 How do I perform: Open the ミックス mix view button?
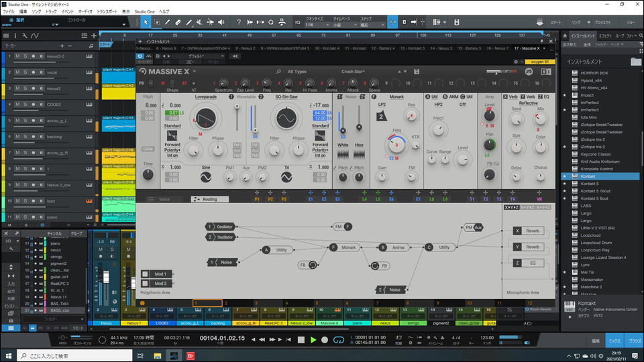pos(614,341)
